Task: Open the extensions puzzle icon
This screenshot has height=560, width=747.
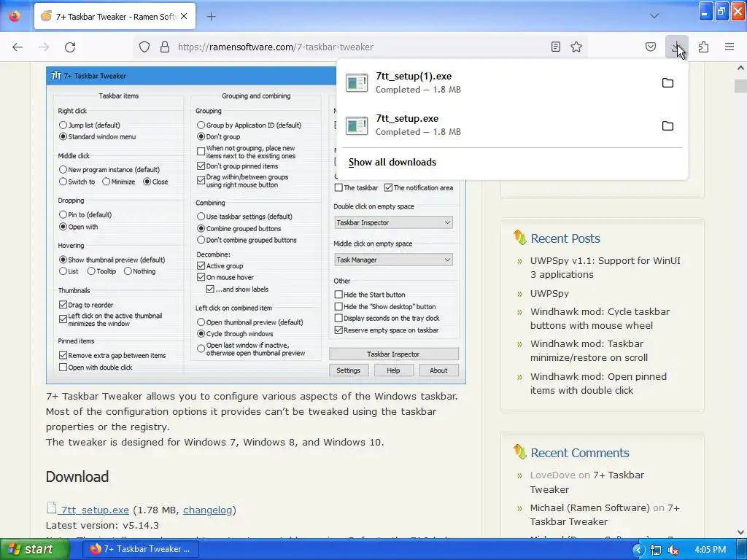Action: pyautogui.click(x=703, y=47)
